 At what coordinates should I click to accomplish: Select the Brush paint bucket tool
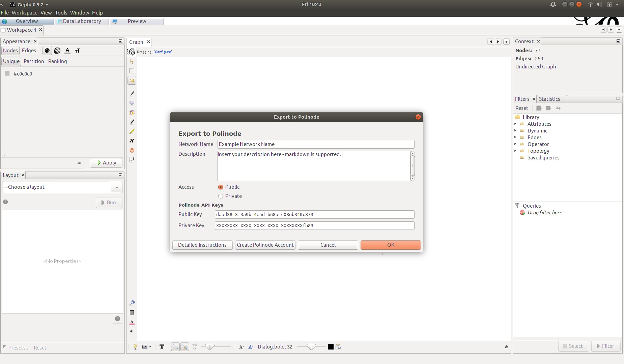[132, 113]
